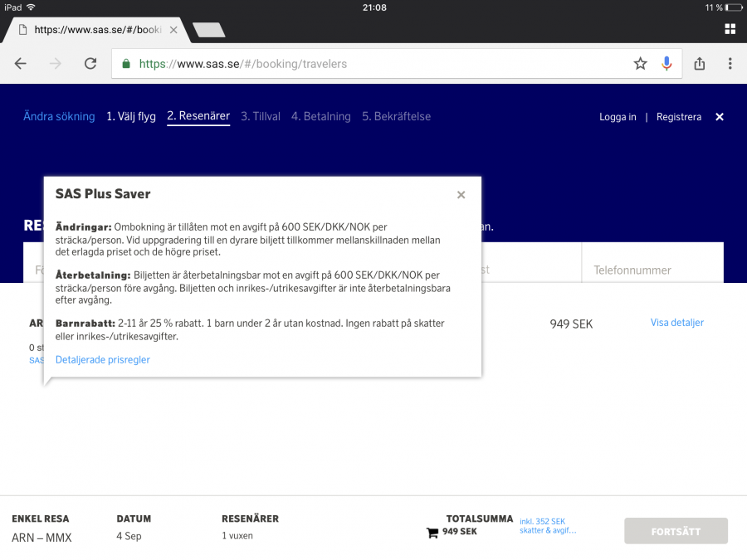Open tab switcher grid icon
747x560 pixels.
tap(730, 28)
